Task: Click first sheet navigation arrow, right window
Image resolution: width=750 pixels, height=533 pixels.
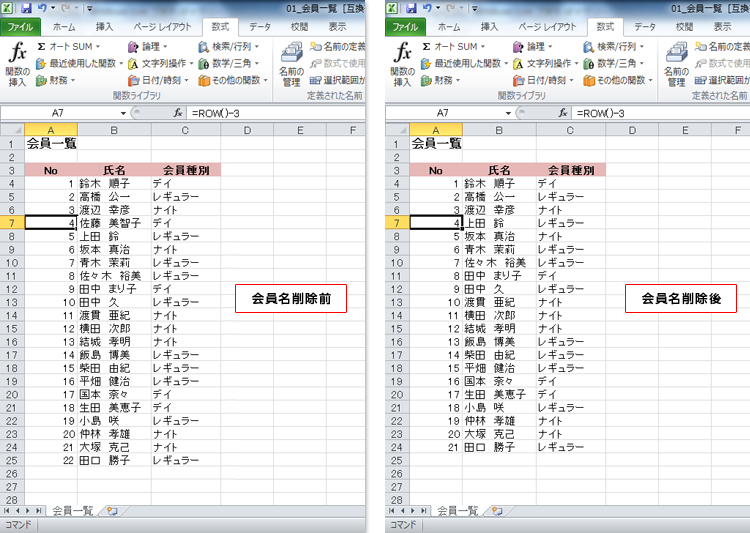Action: (x=393, y=511)
